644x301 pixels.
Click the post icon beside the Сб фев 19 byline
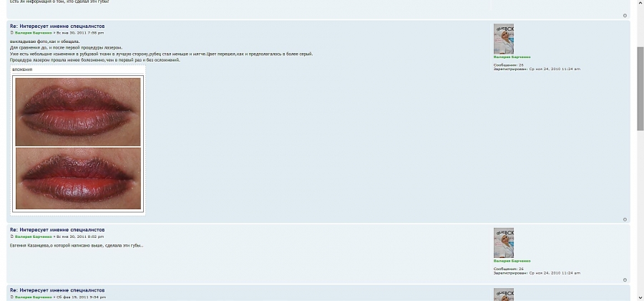click(x=12, y=297)
